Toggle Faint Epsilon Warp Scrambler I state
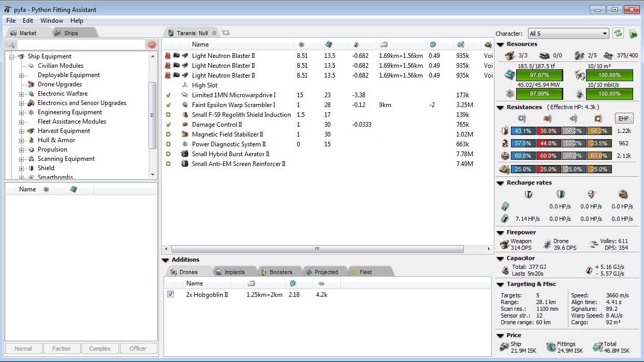The width and height of the screenshot is (644, 362). click(x=168, y=105)
